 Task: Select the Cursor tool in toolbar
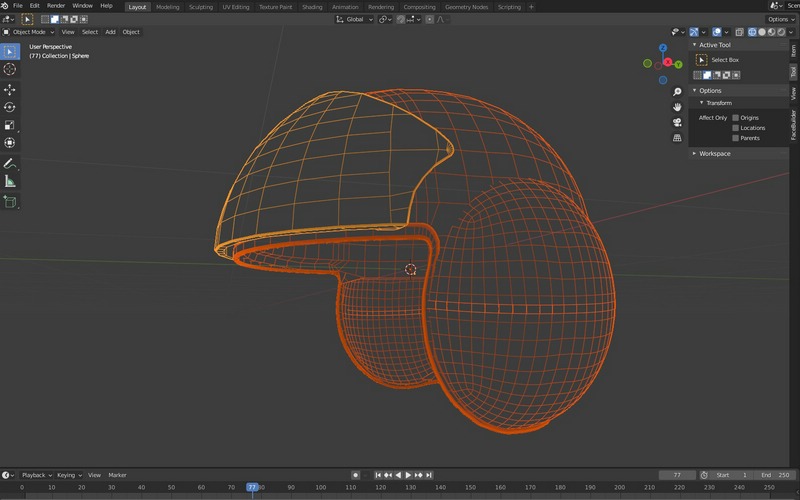(x=10, y=69)
